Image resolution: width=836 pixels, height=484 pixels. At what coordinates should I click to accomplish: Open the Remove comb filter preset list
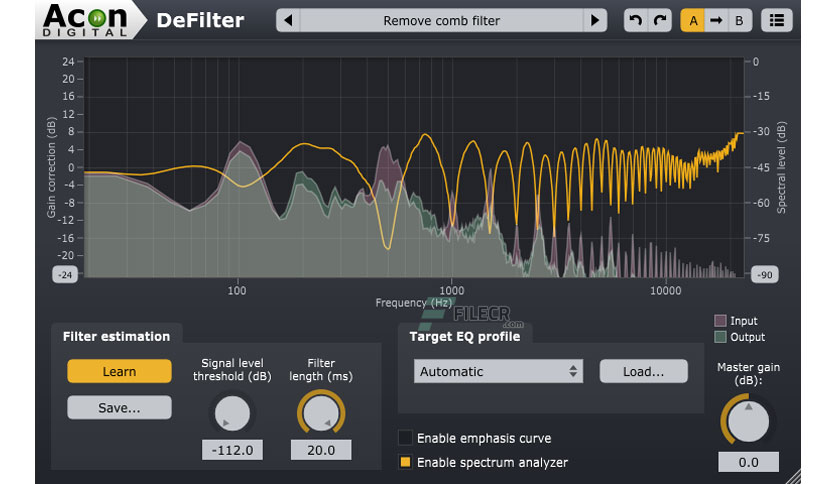point(441,21)
